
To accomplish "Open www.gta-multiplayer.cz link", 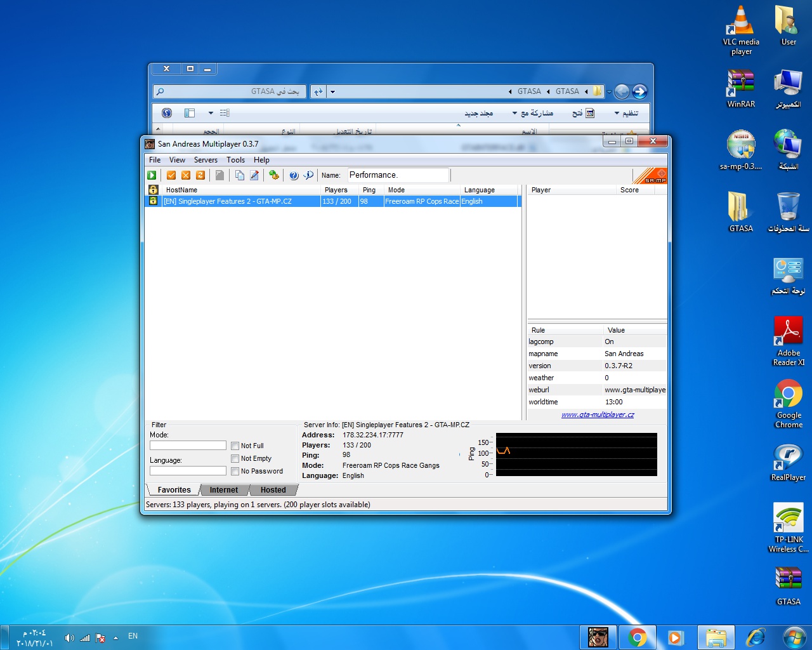I will coord(598,415).
